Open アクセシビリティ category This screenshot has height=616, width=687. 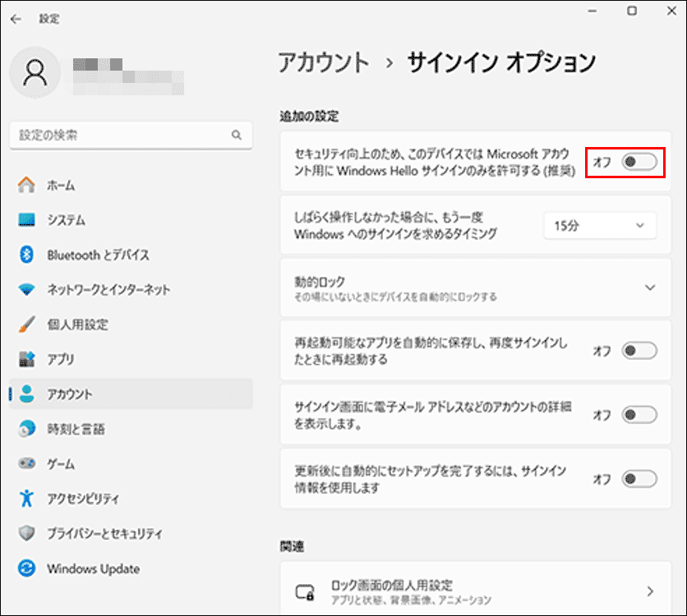tap(131, 499)
